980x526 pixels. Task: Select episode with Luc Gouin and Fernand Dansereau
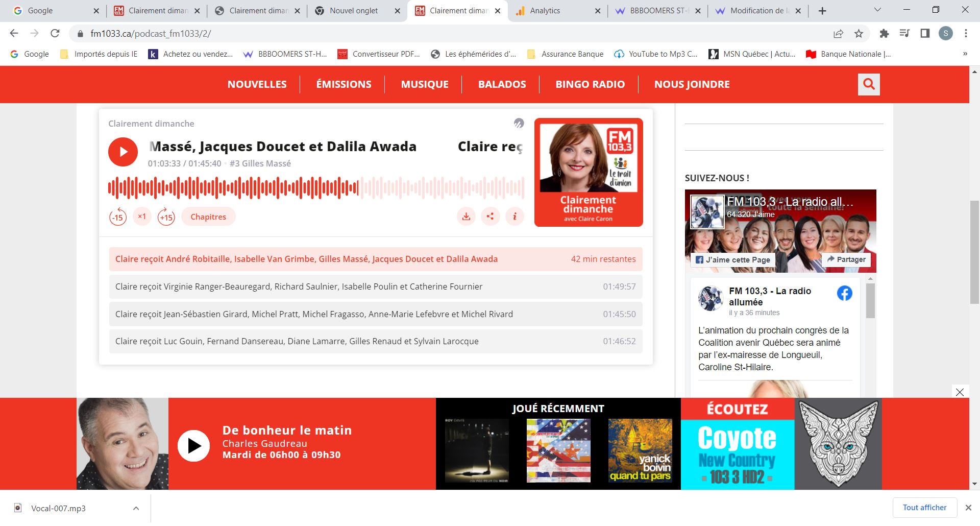coord(376,341)
